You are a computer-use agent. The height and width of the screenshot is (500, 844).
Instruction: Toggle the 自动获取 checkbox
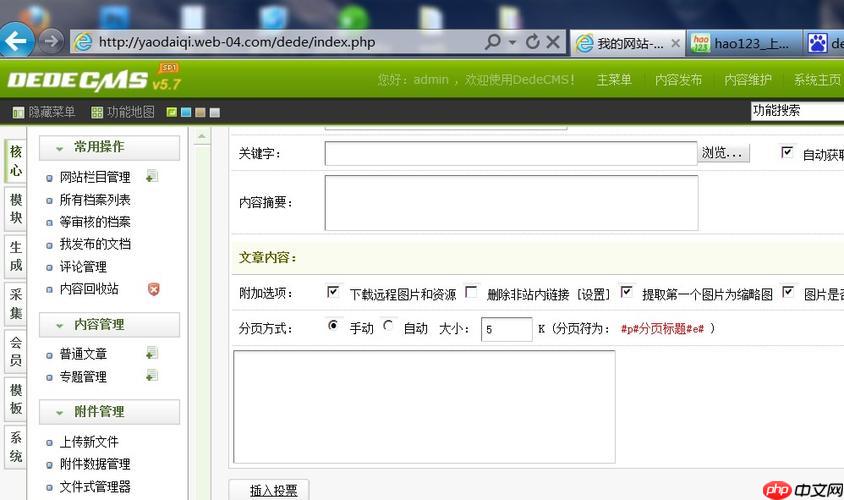click(x=787, y=152)
